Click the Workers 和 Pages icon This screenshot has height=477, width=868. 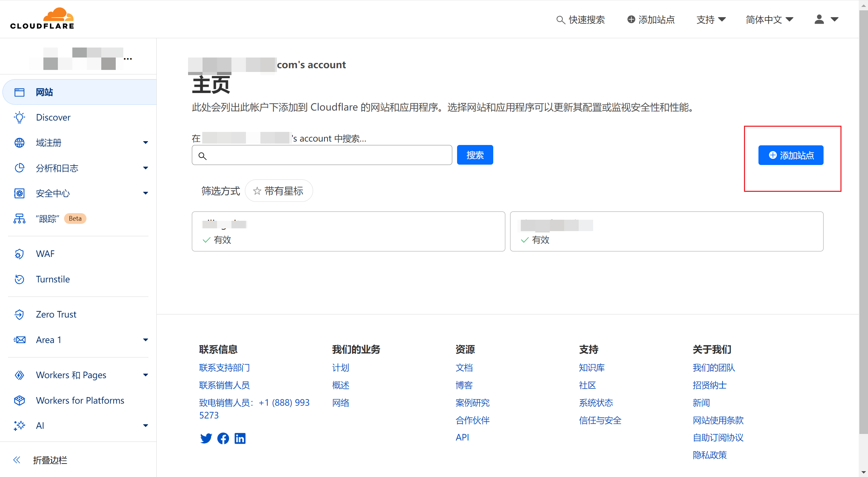(20, 375)
